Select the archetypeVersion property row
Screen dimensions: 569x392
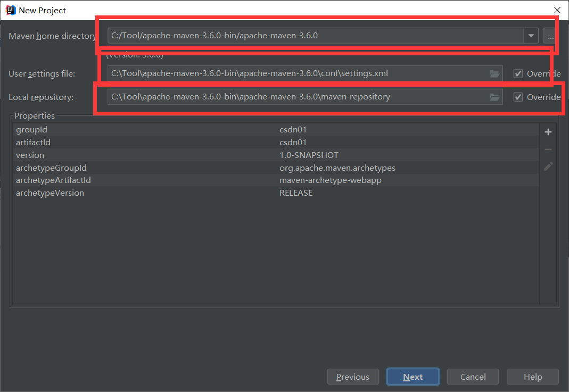click(276, 193)
